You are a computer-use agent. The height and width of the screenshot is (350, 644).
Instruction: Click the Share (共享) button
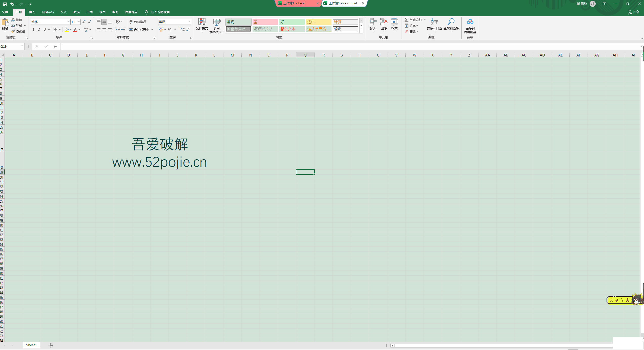pos(634,12)
